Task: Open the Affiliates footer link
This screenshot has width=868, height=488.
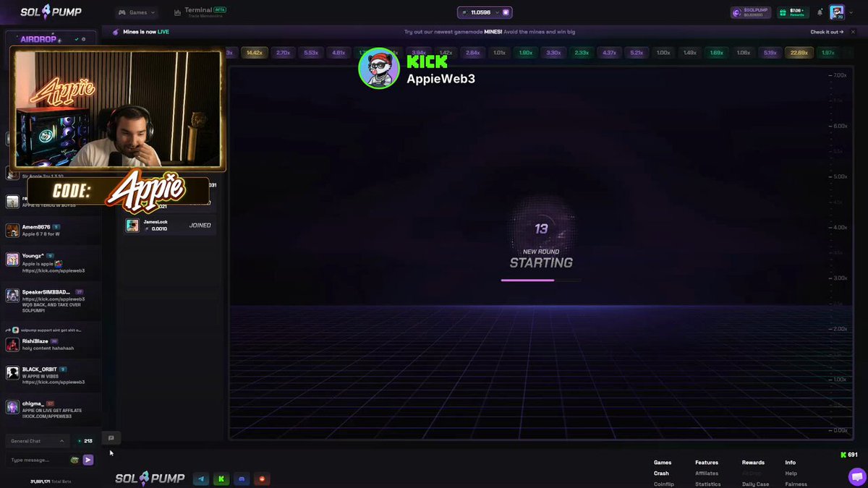Action: [x=707, y=474]
